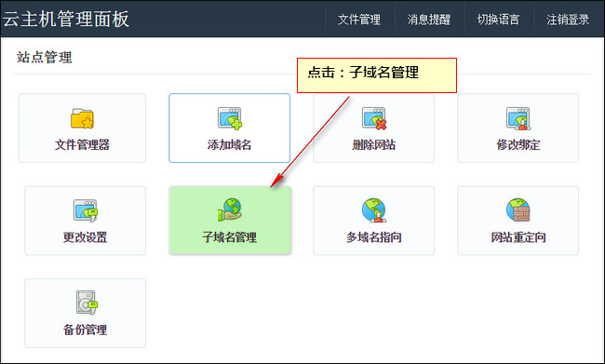This screenshot has width=605, height=364.
Task: Click the 添加域名 window-plus icon
Action: click(x=230, y=118)
